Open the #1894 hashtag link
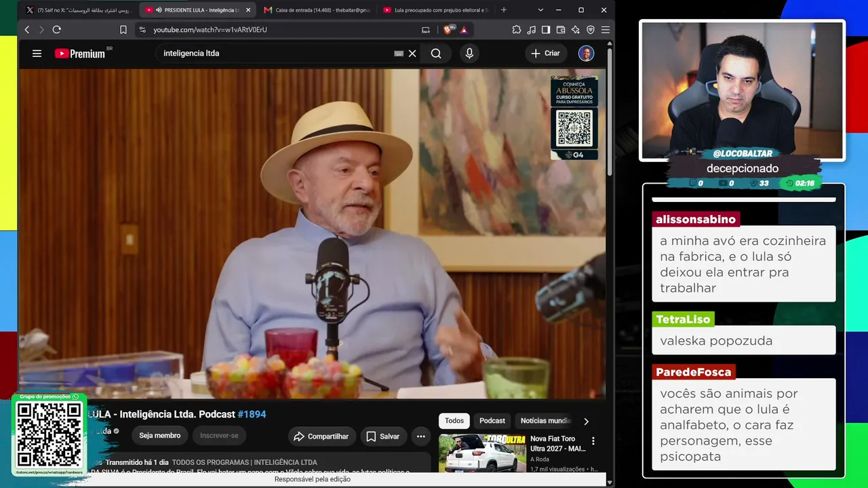The width and height of the screenshot is (868, 488). point(252,414)
